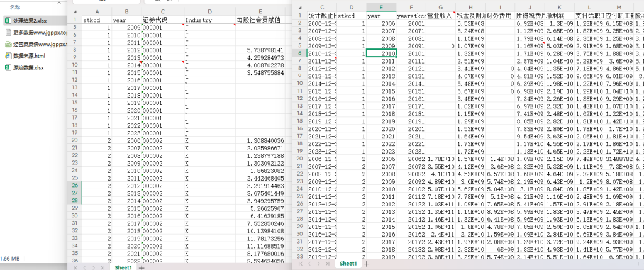The width and height of the screenshot is (644, 270).
Task: Select column B header in left workbook
Action: (126, 11)
